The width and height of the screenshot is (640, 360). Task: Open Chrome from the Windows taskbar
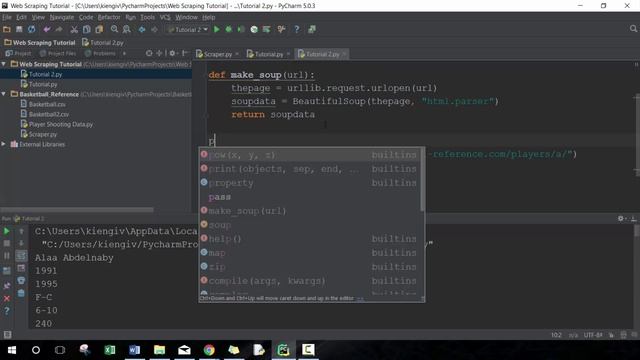209,350
